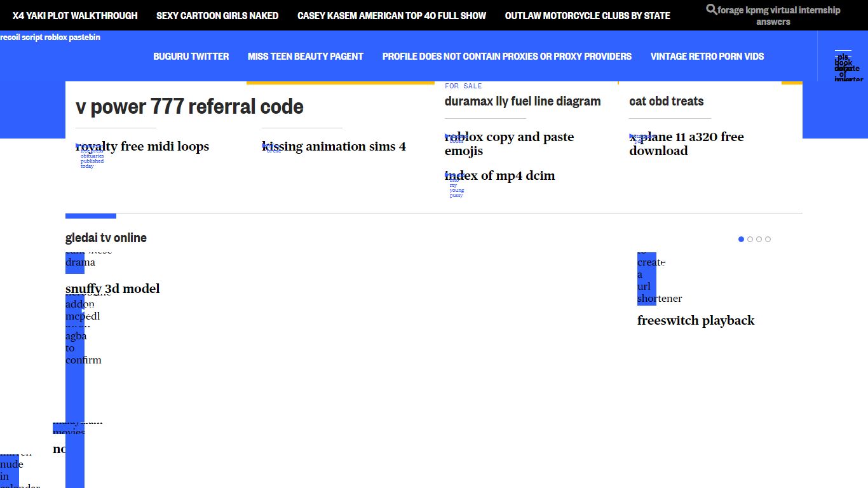Open Outlaw Motorcycle Clubs By State

[588, 15]
